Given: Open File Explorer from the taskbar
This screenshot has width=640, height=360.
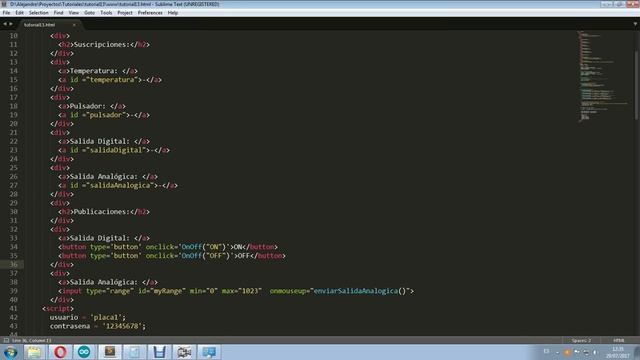Looking at the screenshot, I should 35,352.
